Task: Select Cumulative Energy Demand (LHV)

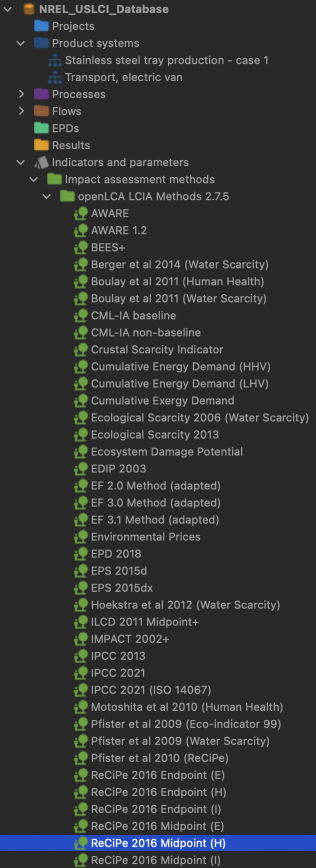Action: click(x=180, y=383)
